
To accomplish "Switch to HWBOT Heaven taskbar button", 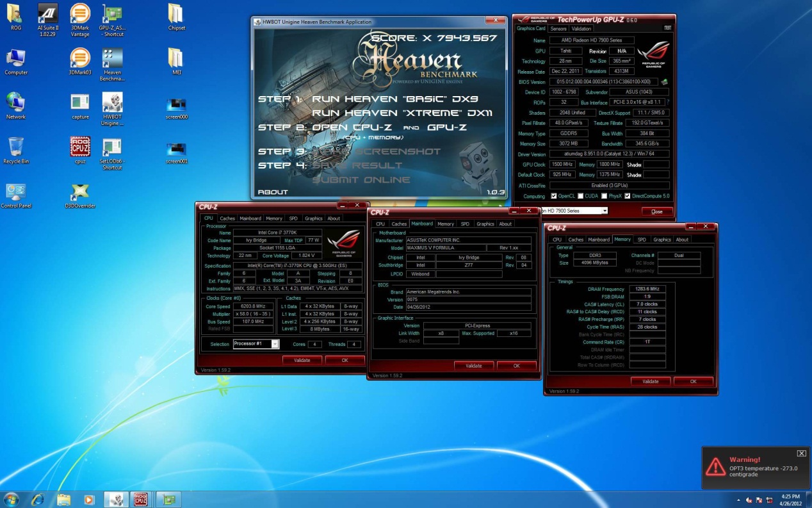I will pos(117,499).
